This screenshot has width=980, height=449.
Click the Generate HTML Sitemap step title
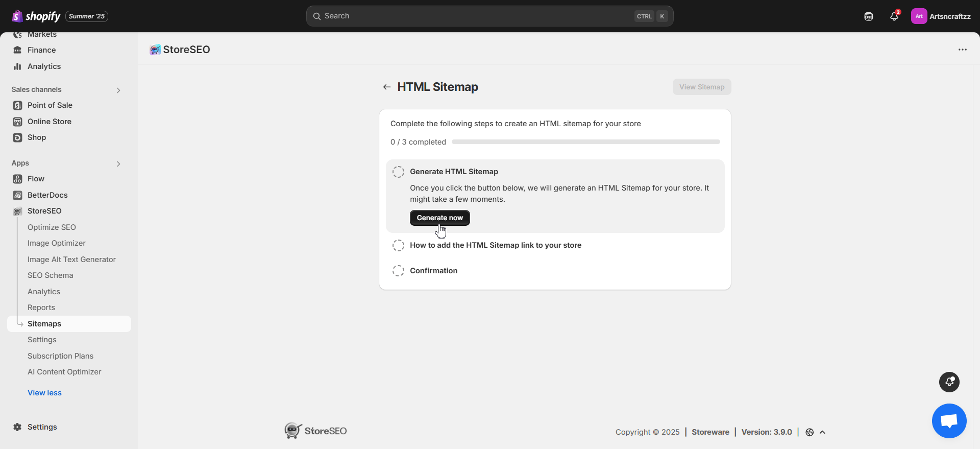pos(454,172)
